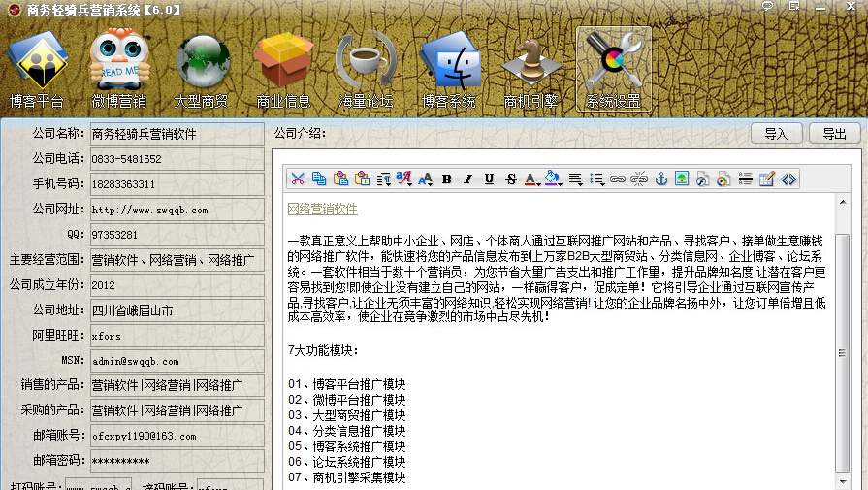Open the 大型商贸 globe icon
The height and width of the screenshot is (490, 868).
(x=202, y=69)
